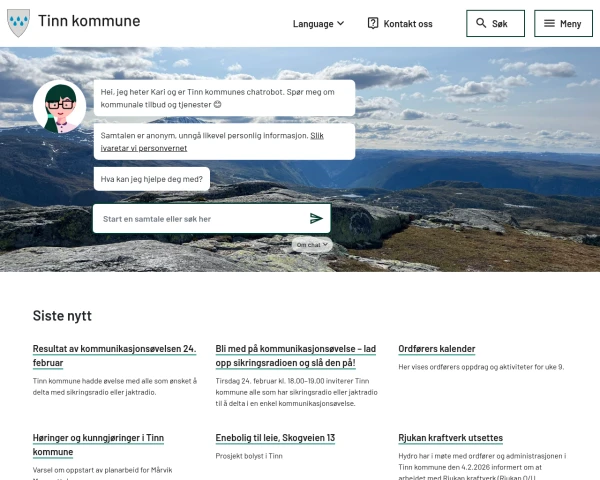
Task: Click the Tinn kommune site title
Action: click(89, 21)
